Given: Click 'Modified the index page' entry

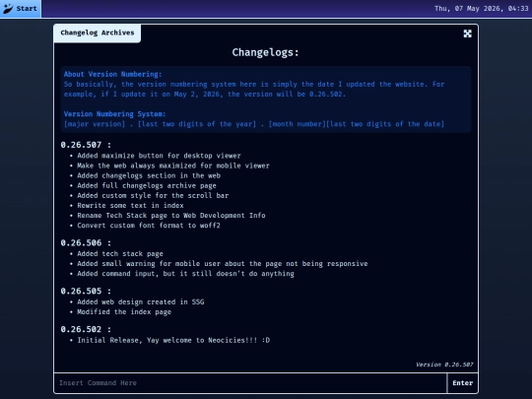Looking at the screenshot, I should click(x=124, y=311).
